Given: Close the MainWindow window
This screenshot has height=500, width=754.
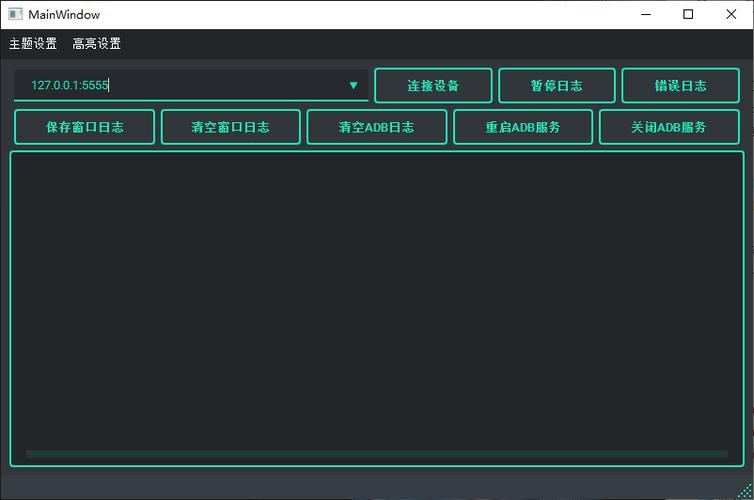Looking at the screenshot, I should point(731,14).
